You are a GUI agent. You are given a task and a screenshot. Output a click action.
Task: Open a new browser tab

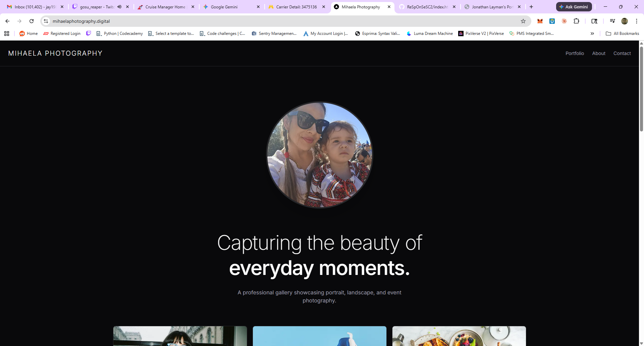click(531, 7)
